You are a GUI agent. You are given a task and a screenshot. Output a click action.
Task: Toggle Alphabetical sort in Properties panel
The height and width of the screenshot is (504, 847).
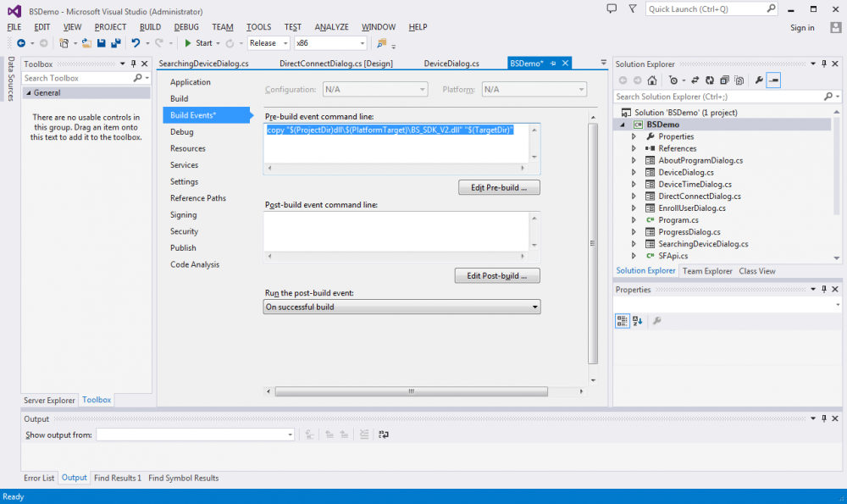637,321
